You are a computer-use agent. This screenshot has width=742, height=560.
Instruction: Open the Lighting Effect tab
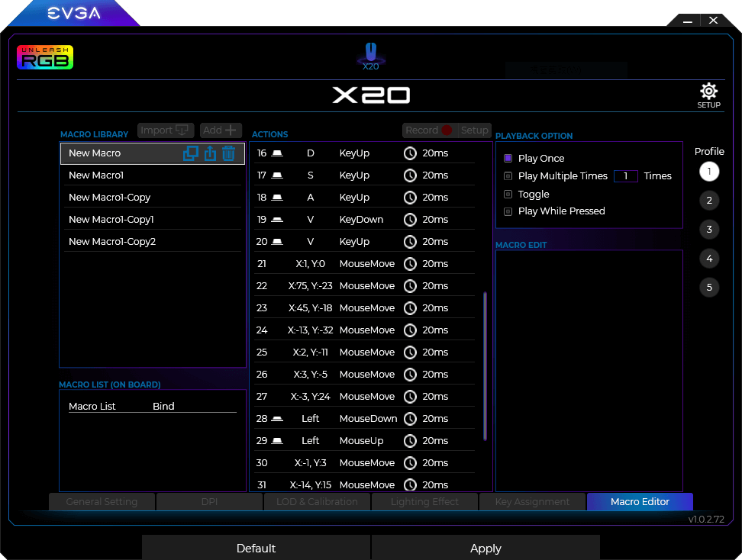tap(424, 502)
